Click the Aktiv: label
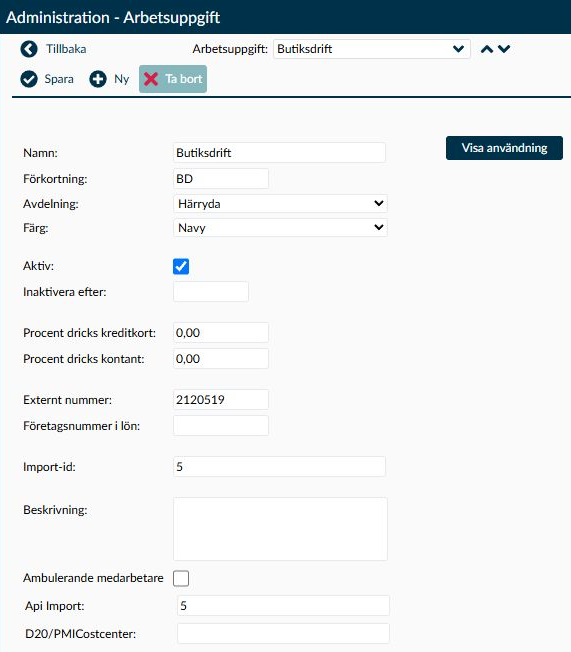 [39, 266]
